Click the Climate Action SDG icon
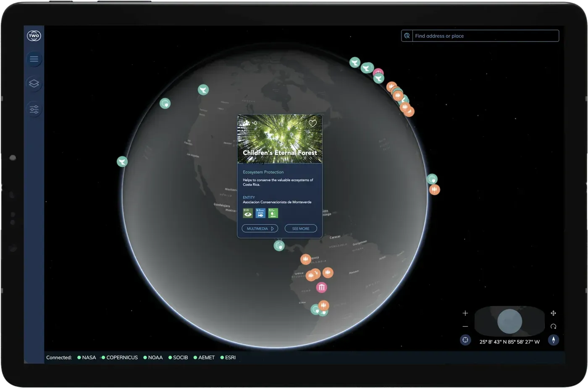This screenshot has width=588, height=388. click(x=248, y=213)
